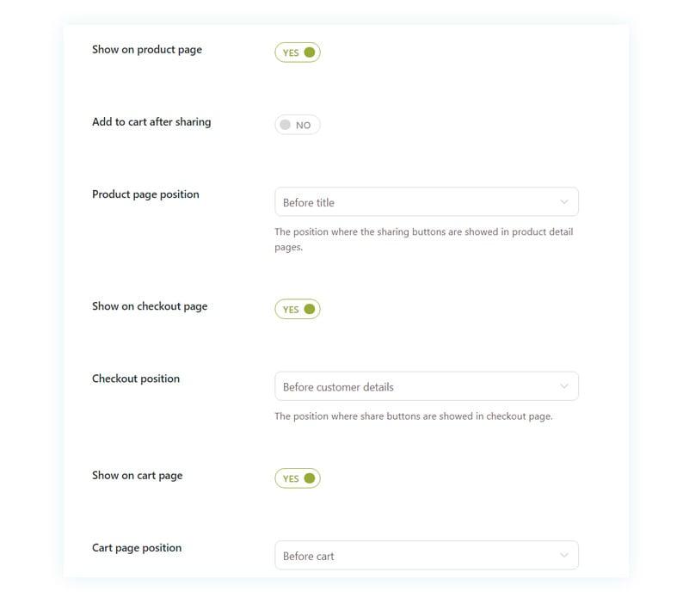This screenshot has width=683, height=616.
Task: Click the Cart page position label
Action: pyautogui.click(x=137, y=548)
